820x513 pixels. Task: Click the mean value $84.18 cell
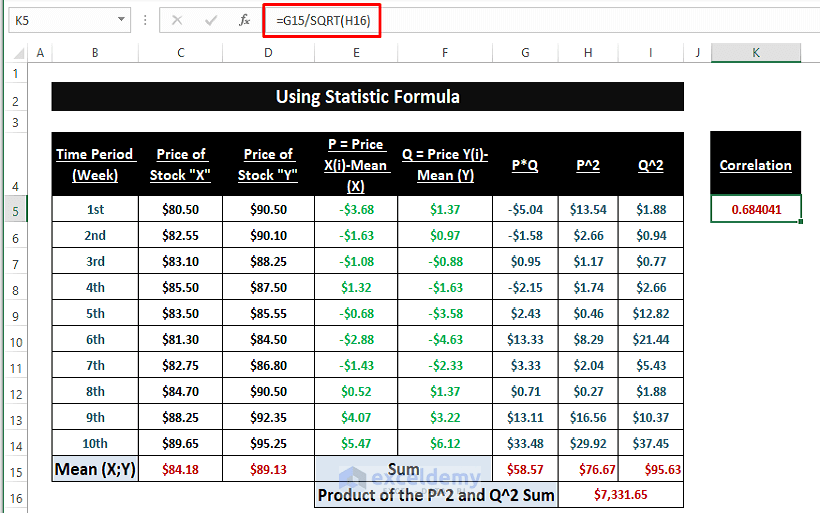click(x=180, y=469)
